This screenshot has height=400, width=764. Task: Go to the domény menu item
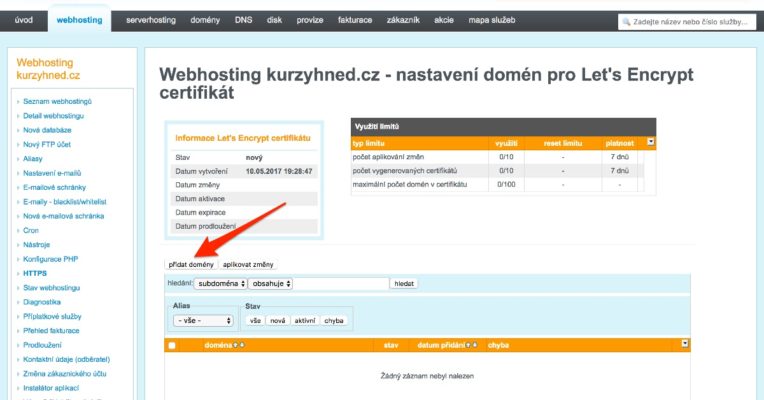click(x=205, y=20)
